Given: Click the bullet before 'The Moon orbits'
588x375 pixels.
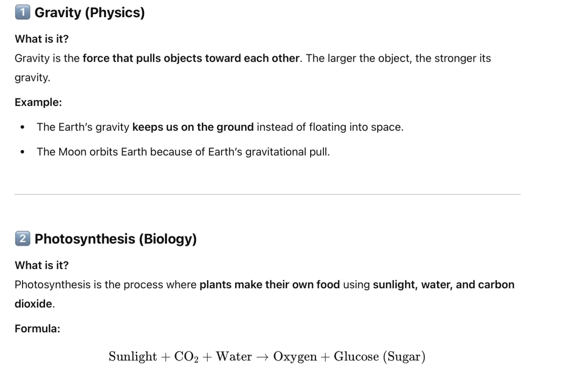Looking at the screenshot, I should (23, 152).
